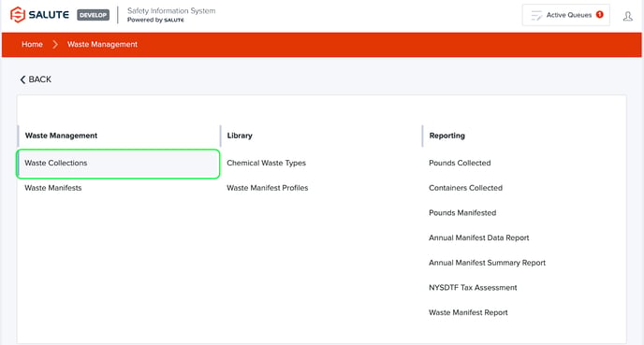Open Waste Collections
Viewport: 644px width, 345px height.
tap(118, 164)
